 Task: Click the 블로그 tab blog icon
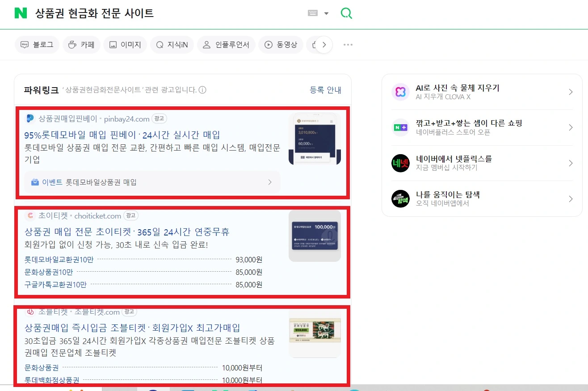25,45
